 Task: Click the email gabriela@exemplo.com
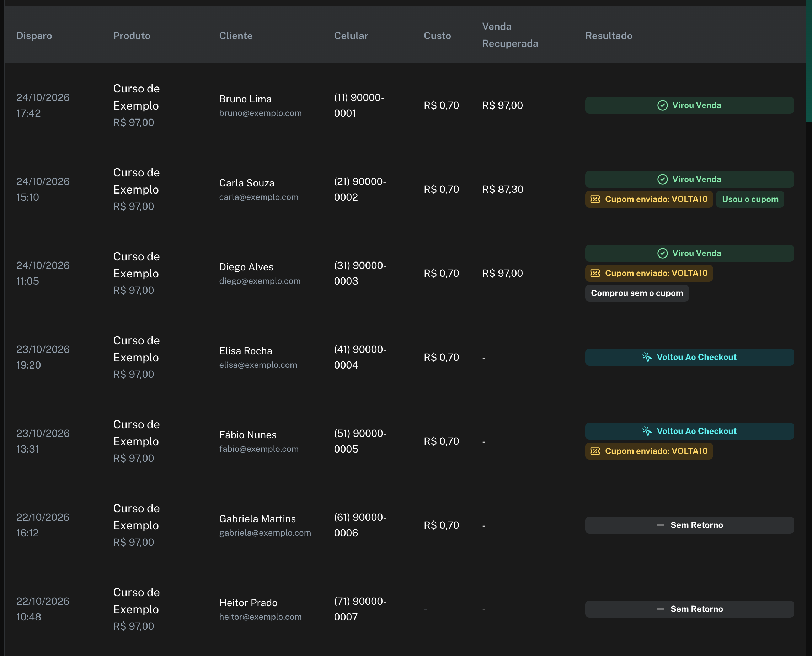tap(265, 533)
